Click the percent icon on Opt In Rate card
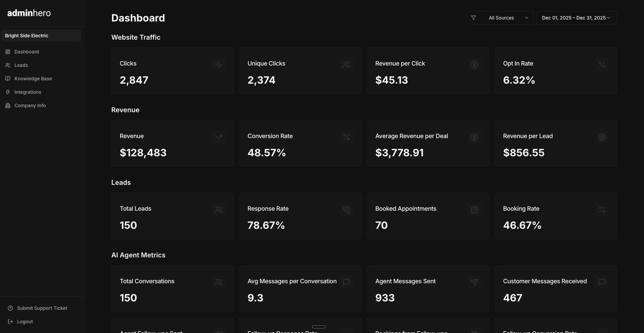Viewport: 644px width, 333px height. pyautogui.click(x=602, y=64)
